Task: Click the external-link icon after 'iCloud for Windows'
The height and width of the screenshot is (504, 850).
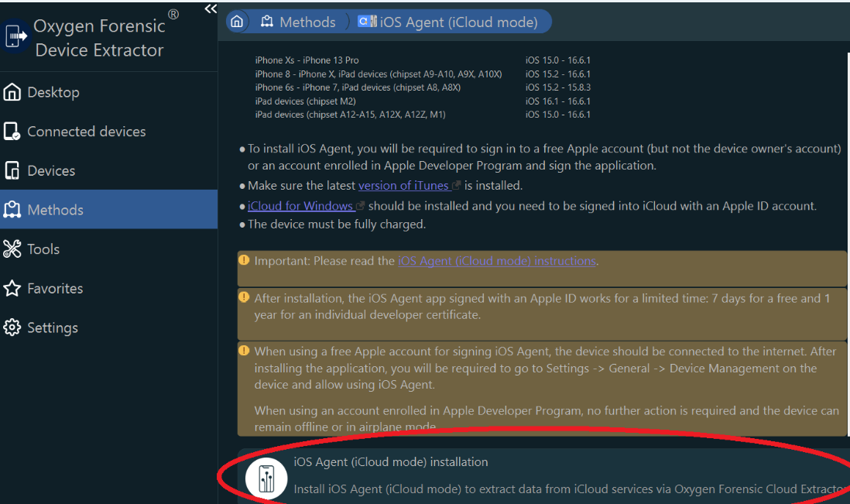Action: (361, 206)
